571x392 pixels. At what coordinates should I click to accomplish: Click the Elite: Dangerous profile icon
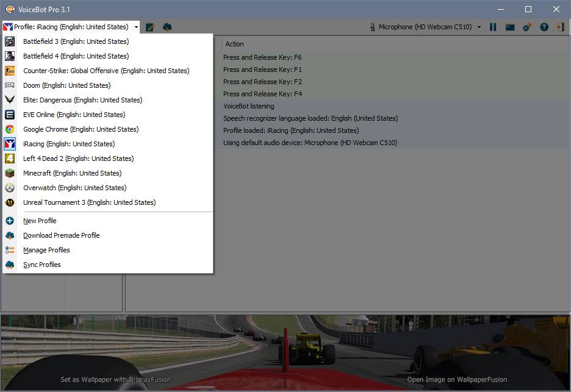tap(10, 100)
